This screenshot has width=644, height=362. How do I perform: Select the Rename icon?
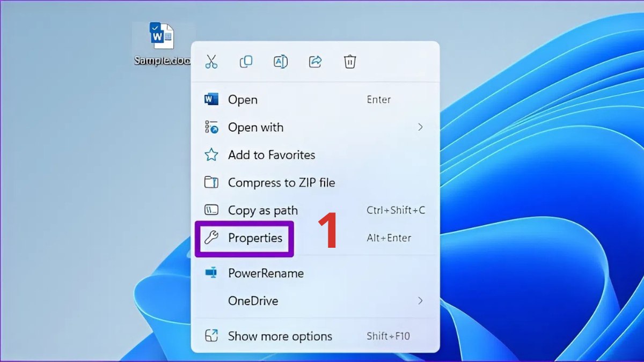coord(280,61)
